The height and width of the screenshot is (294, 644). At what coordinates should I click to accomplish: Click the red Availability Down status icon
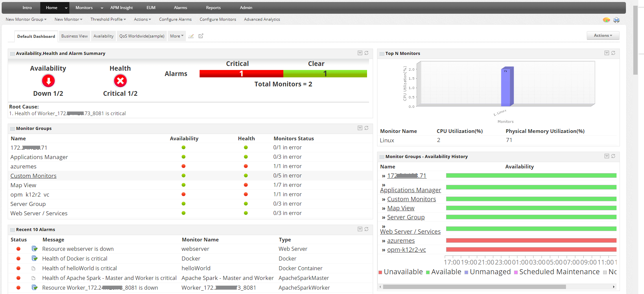48,81
